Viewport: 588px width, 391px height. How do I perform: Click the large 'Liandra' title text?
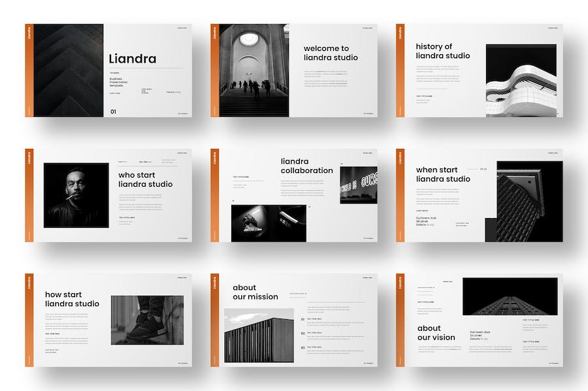click(133, 59)
